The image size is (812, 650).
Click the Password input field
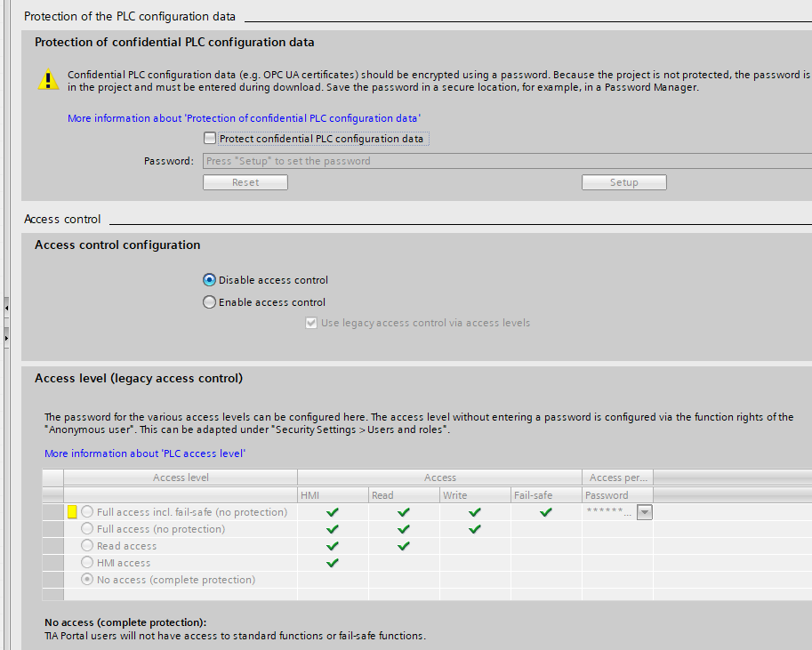(507, 161)
